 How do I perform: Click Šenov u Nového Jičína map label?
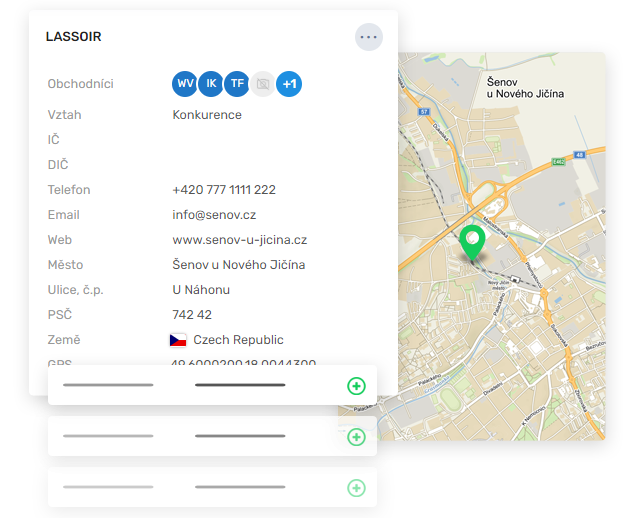point(524,86)
